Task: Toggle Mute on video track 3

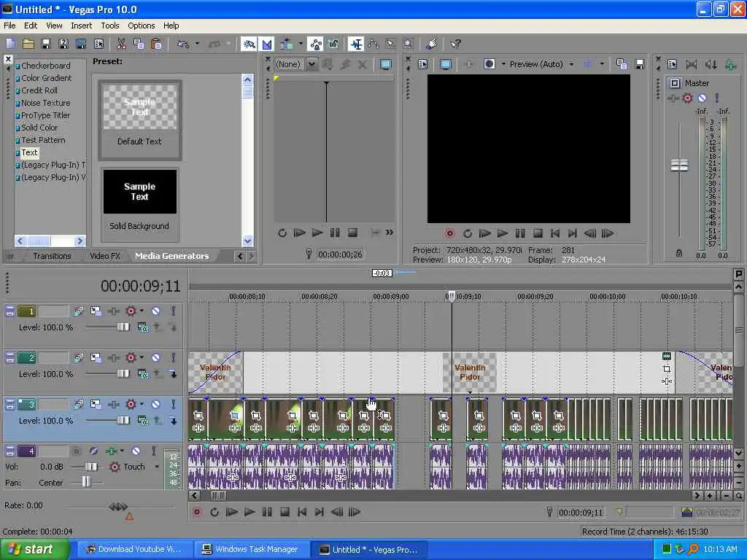Action: coord(156,404)
